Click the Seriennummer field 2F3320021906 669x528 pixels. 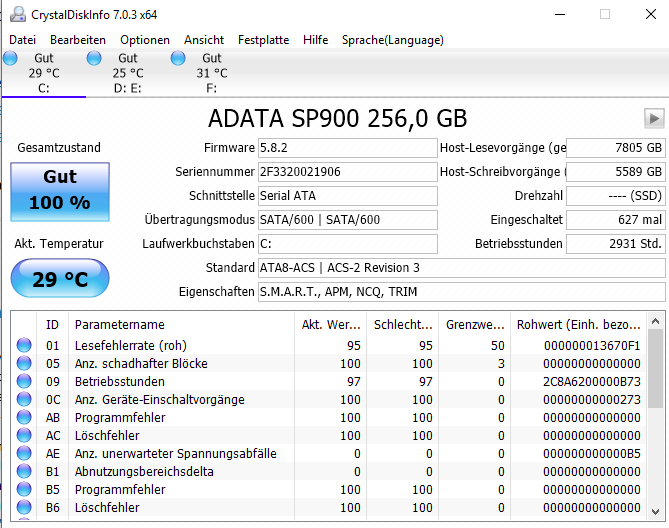(348, 171)
